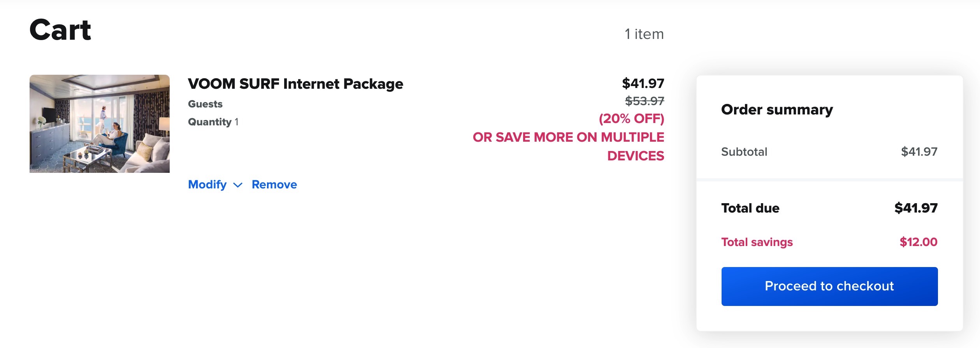Remove the VOOM SURF package from cart
Screen dimensions: 980x348
(x=274, y=185)
